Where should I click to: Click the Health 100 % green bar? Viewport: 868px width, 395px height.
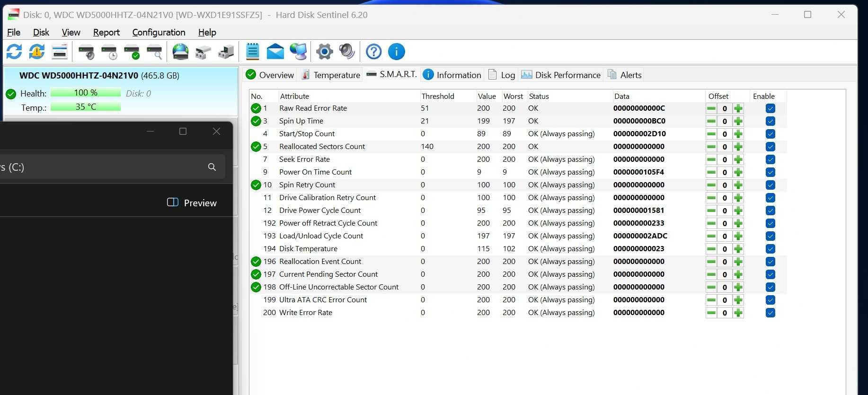coord(86,93)
